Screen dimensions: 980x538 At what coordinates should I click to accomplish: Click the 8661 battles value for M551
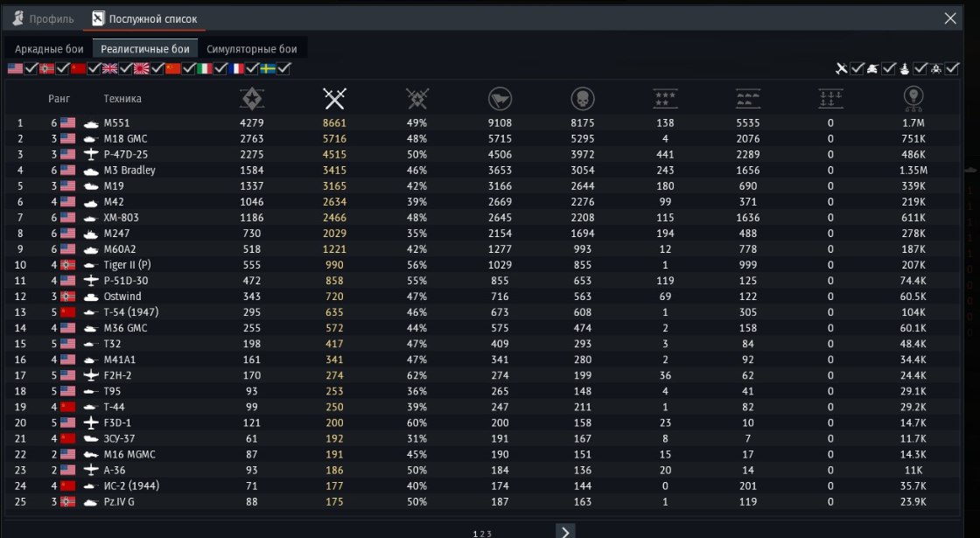pyautogui.click(x=334, y=123)
